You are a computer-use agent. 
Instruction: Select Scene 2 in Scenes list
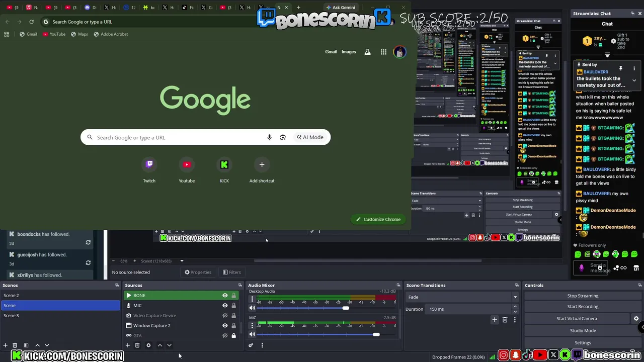[60, 296]
